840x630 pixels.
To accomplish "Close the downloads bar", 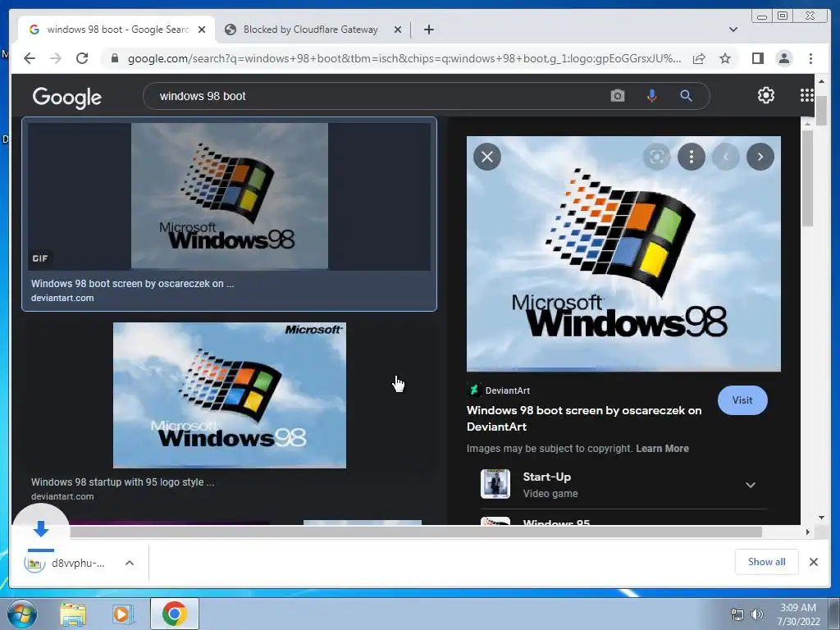I will [813, 562].
